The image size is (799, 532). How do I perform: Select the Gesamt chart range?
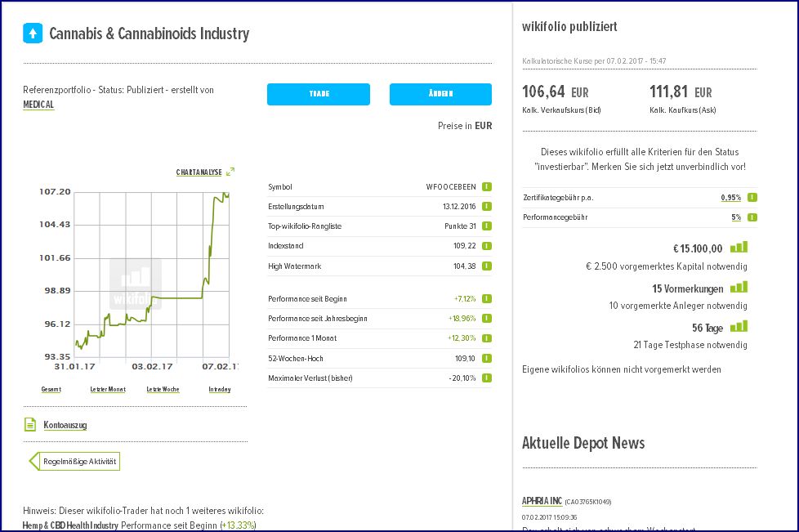coord(51,389)
